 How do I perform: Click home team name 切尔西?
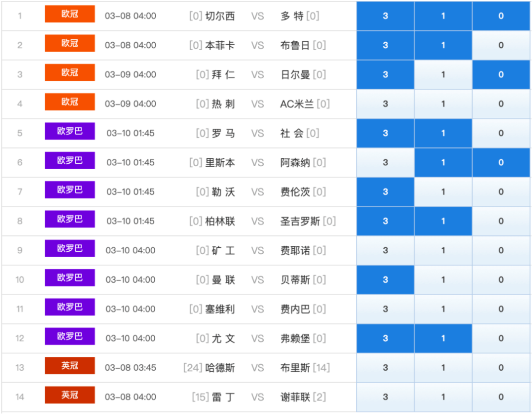pos(220,16)
